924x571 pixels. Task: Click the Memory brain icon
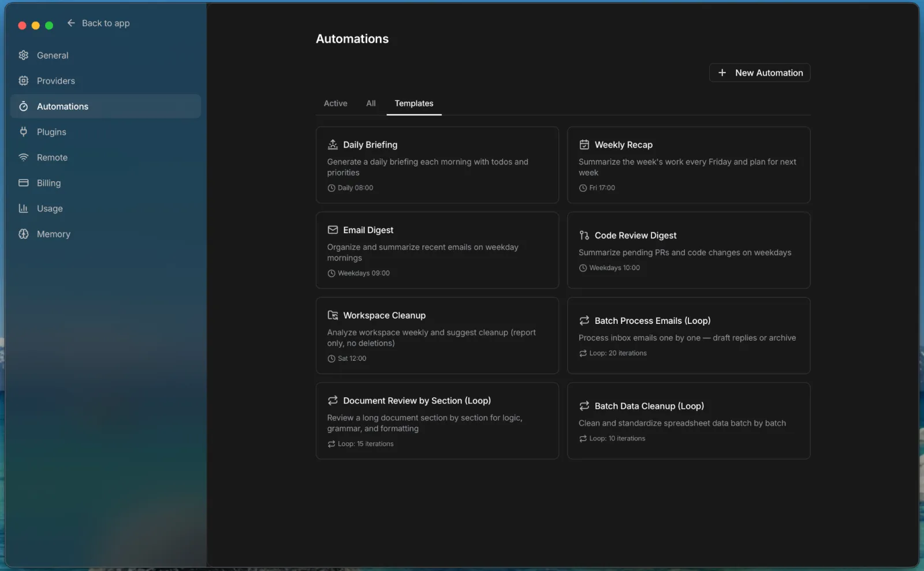click(24, 234)
